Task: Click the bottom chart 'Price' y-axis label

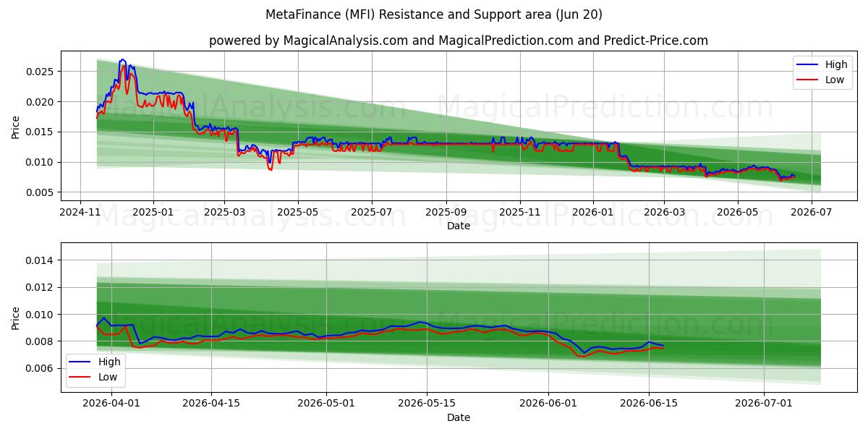Action: 16,318
